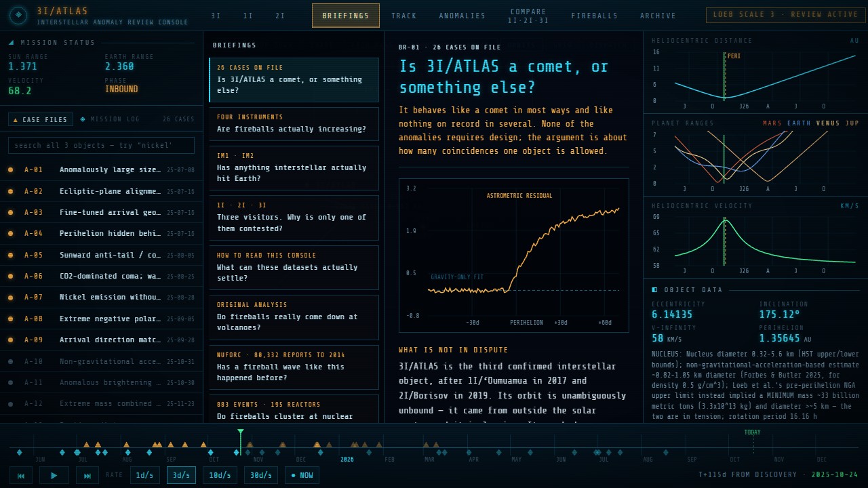Screen dimensions: 868x488
Task: Open case A-05 Sunward anti-tail
Action: pyautogui.click(x=101, y=255)
